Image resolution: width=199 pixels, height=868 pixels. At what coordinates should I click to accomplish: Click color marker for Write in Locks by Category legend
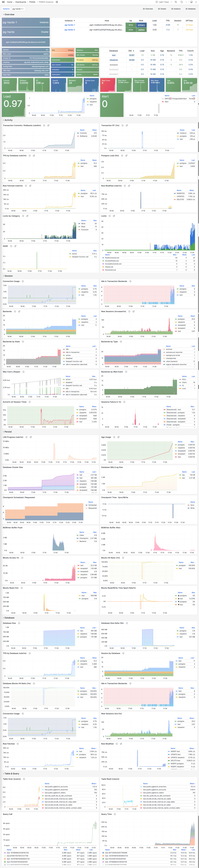79,223
